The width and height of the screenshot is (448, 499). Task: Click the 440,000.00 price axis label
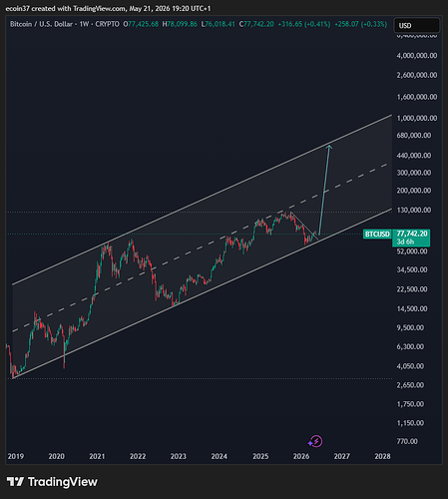(414, 156)
